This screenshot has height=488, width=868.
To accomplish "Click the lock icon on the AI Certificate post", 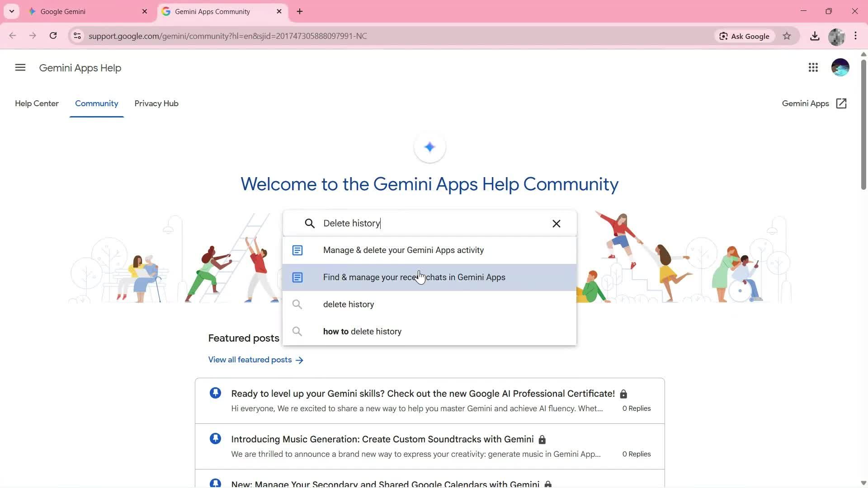I will coord(624,394).
